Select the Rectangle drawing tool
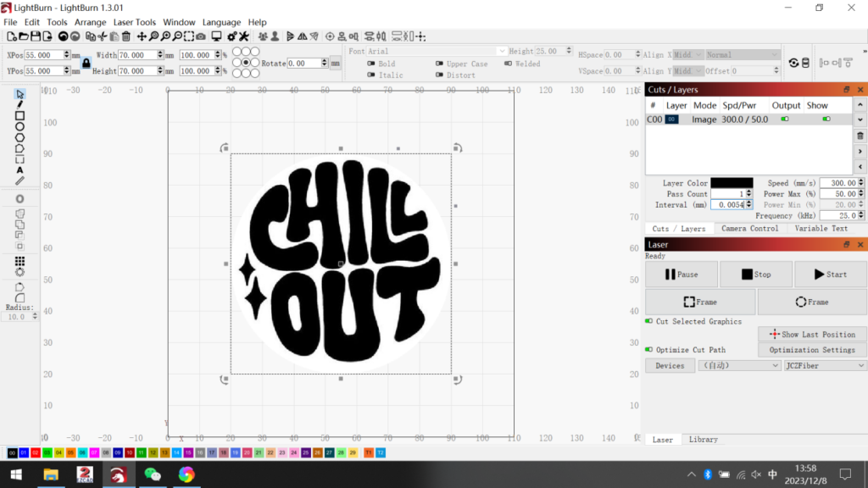 [20, 116]
